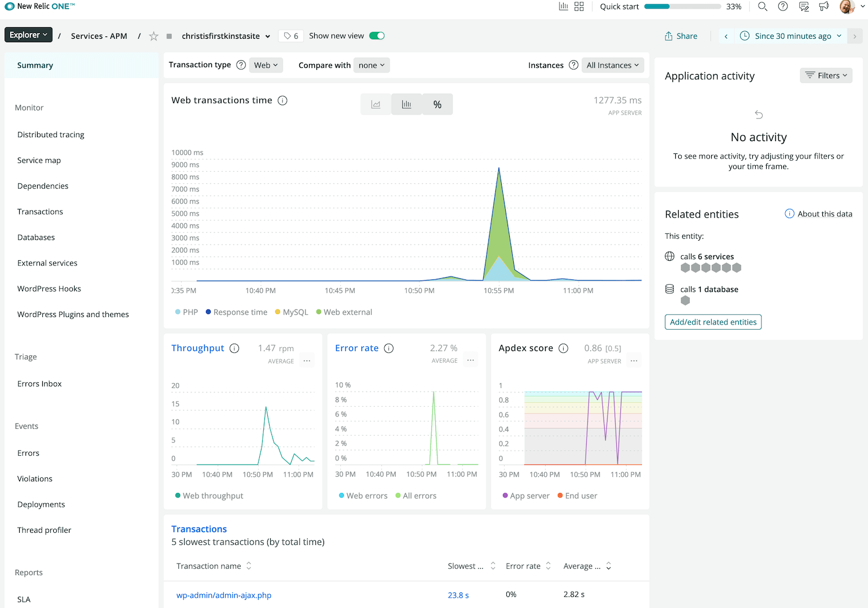Open Service map in the sidebar
Image resolution: width=868 pixels, height=608 pixels.
pyautogui.click(x=39, y=160)
